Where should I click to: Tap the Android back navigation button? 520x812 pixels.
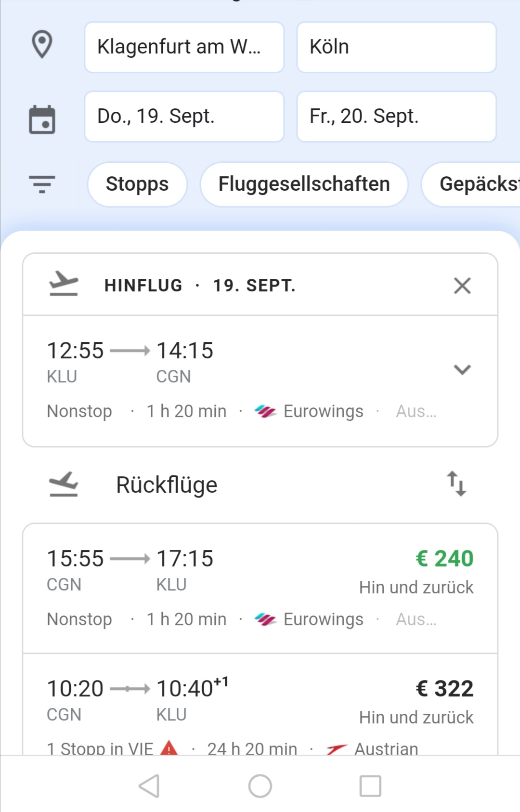click(149, 786)
